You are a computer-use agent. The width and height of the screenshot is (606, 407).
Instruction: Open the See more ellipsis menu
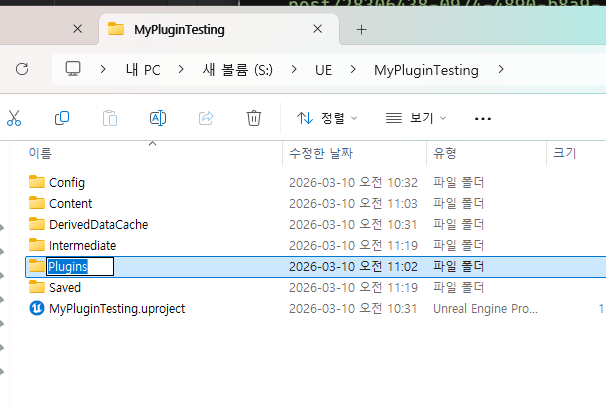(483, 119)
